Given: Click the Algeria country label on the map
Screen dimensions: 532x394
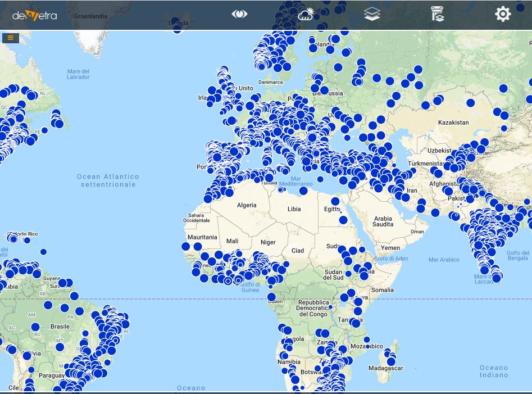Looking at the screenshot, I should point(247,205).
